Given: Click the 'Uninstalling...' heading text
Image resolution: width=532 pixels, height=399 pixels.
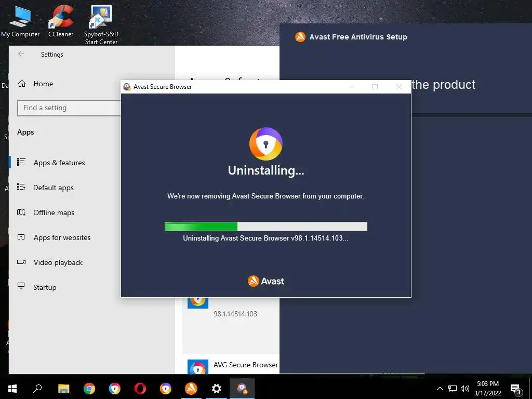Looking at the screenshot, I should [265, 170].
